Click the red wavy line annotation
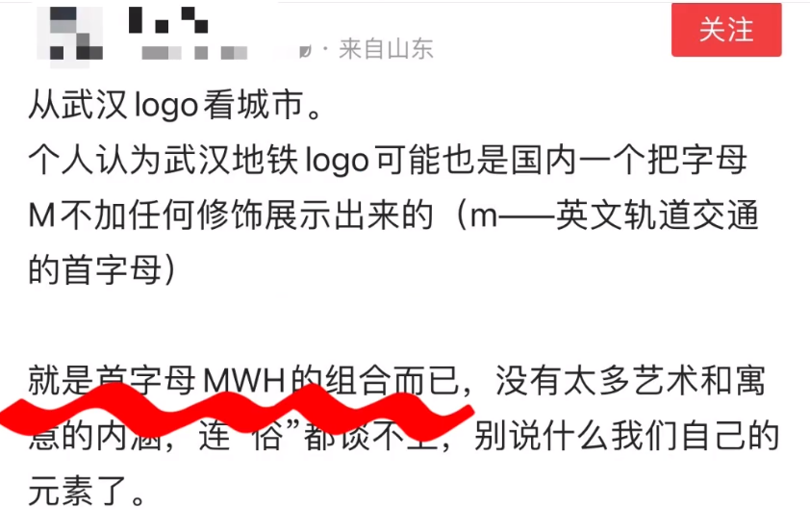 point(236,410)
